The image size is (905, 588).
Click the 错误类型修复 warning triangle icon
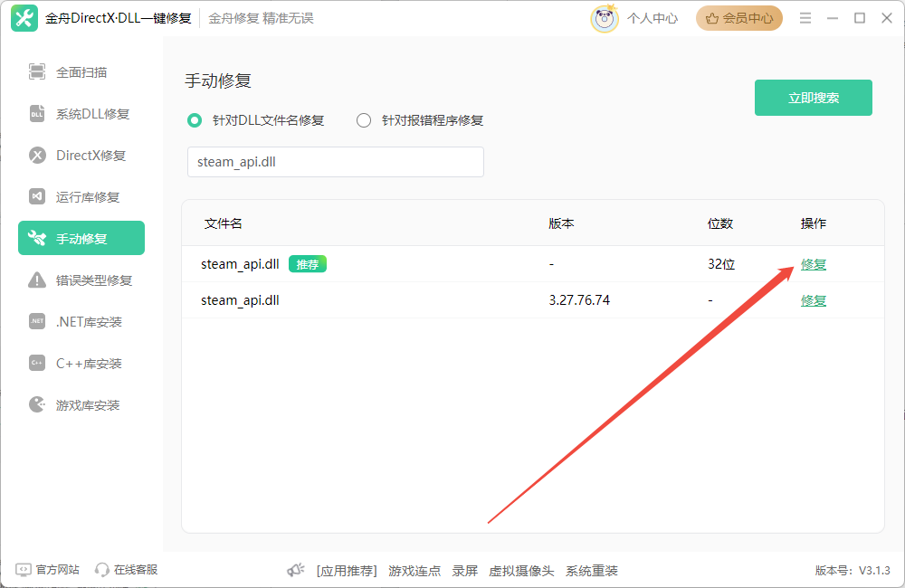37,280
